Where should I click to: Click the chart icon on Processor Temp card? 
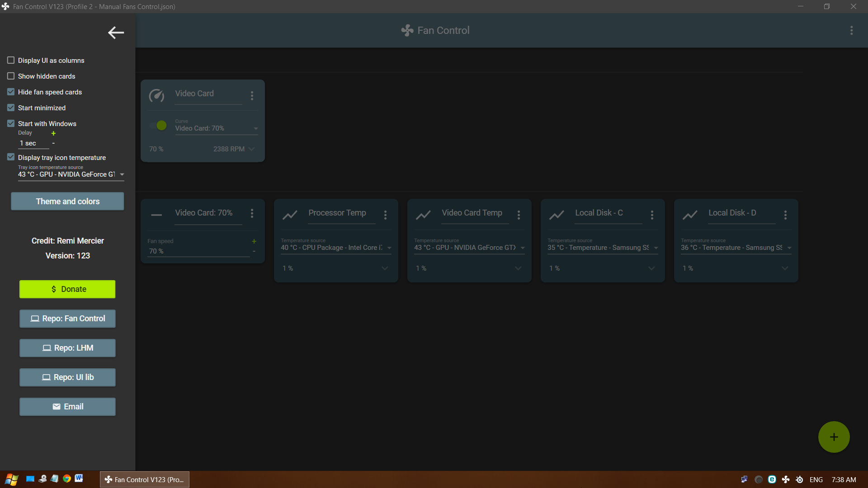pos(290,215)
